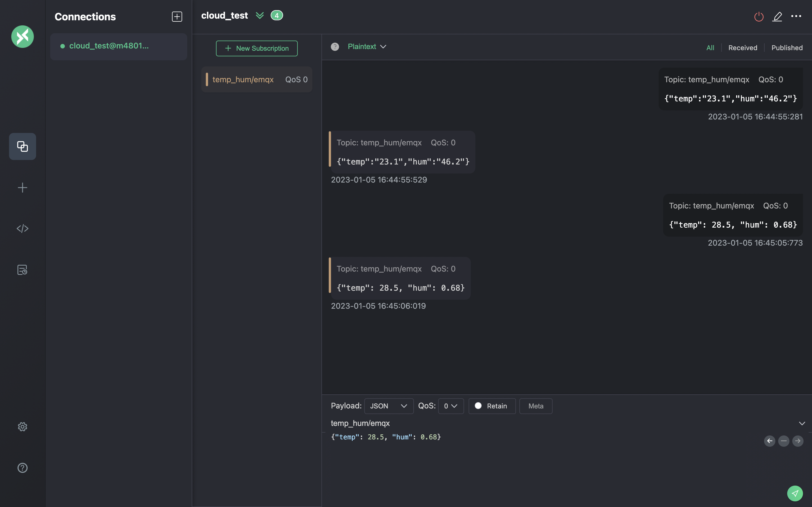Switch to the Received messages tab
Screen dimensions: 812x507
pos(742,47)
